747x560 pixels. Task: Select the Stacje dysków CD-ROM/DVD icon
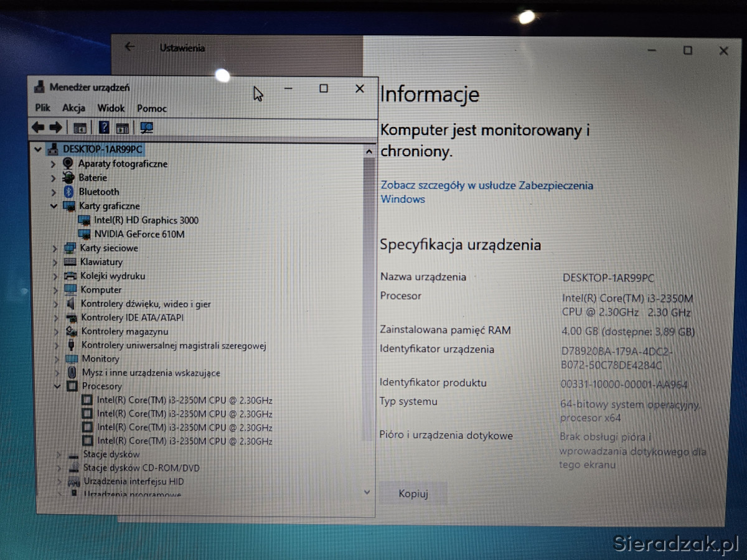pyautogui.click(x=73, y=468)
